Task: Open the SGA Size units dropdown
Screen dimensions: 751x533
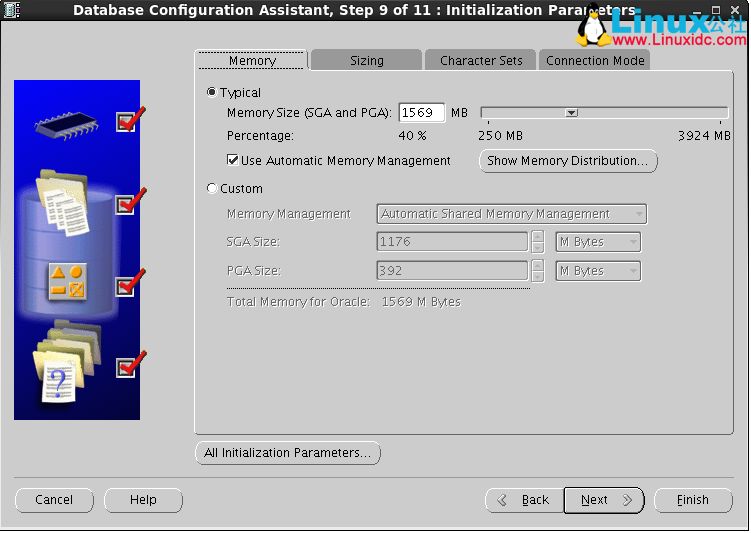Action: coord(598,242)
